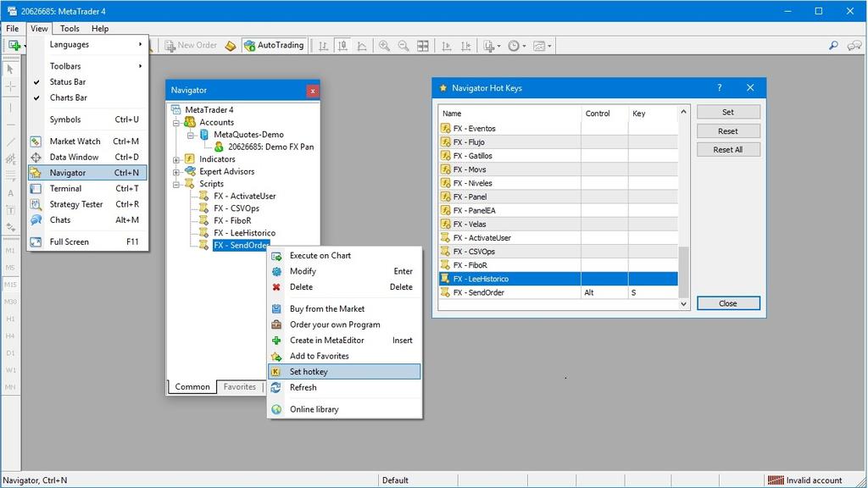
Task: Click the Set button in Hot Keys dialog
Action: (x=728, y=113)
